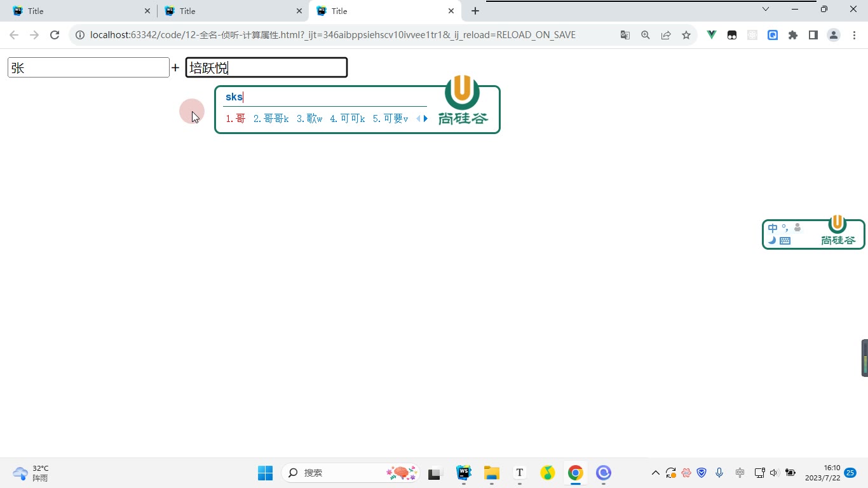This screenshot has height=488, width=868.
Task: Show the browser side panel
Action: pyautogui.click(x=813, y=36)
